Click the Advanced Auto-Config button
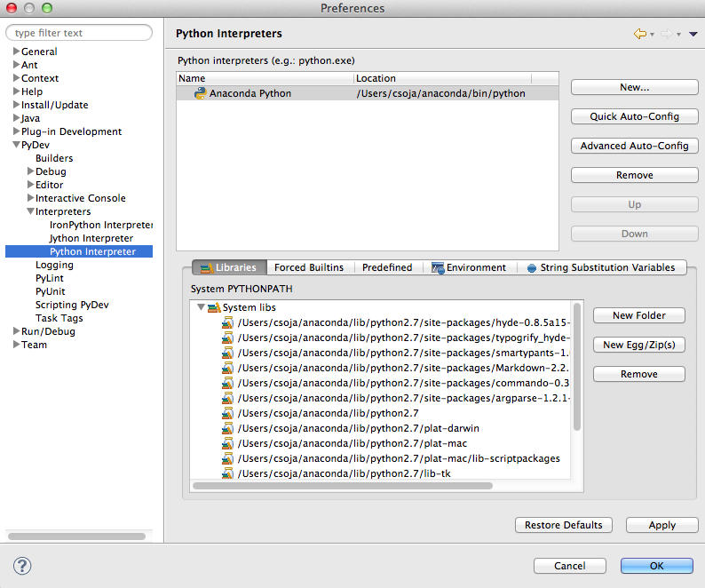 click(634, 146)
